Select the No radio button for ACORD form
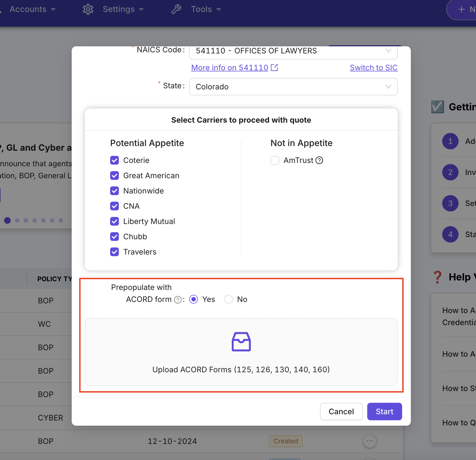Image resolution: width=476 pixels, height=460 pixels. point(228,299)
